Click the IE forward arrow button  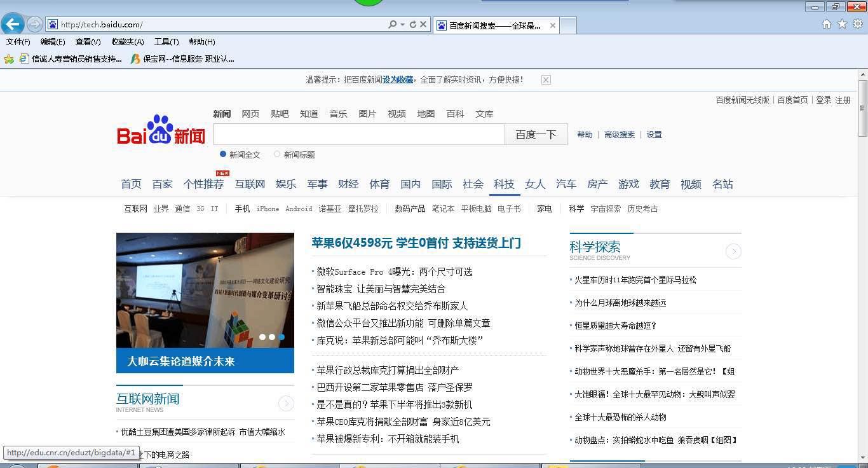[35, 24]
